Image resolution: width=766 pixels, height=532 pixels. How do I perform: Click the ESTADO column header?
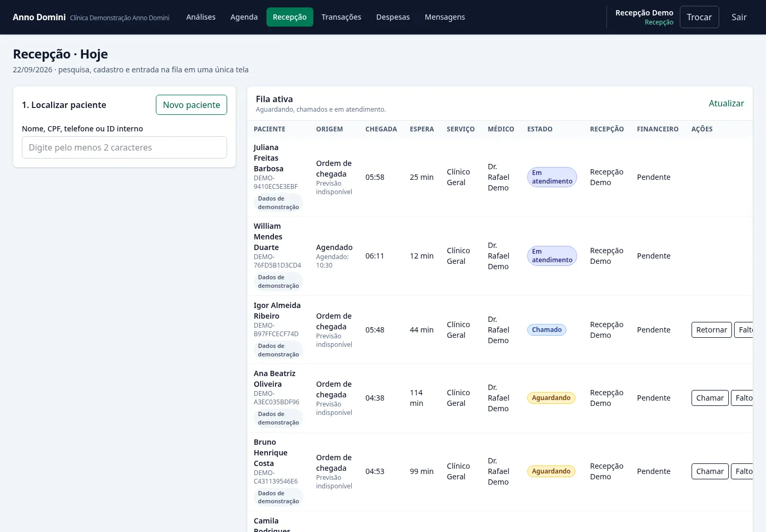(540, 129)
